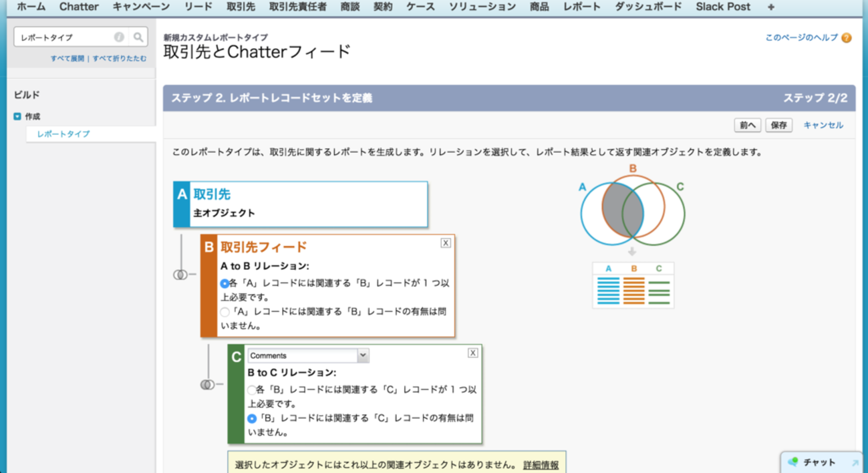Click the 取引先 primary object A box
Viewport: 868px width, 473px height.
click(x=300, y=204)
